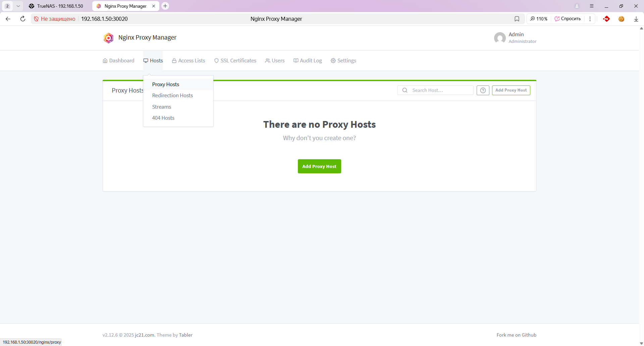
Task: Click the browser bookmark icon
Action: click(517, 19)
